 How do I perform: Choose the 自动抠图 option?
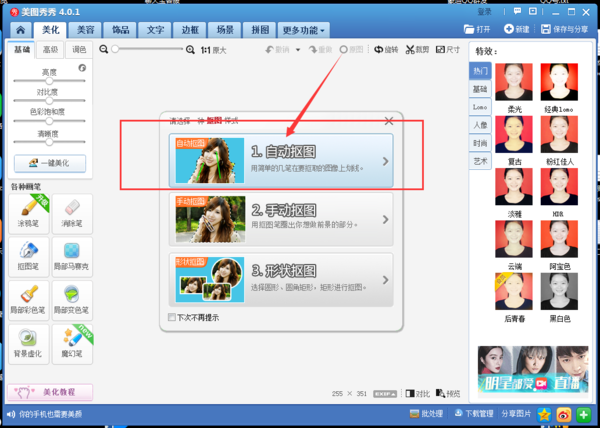(x=281, y=160)
